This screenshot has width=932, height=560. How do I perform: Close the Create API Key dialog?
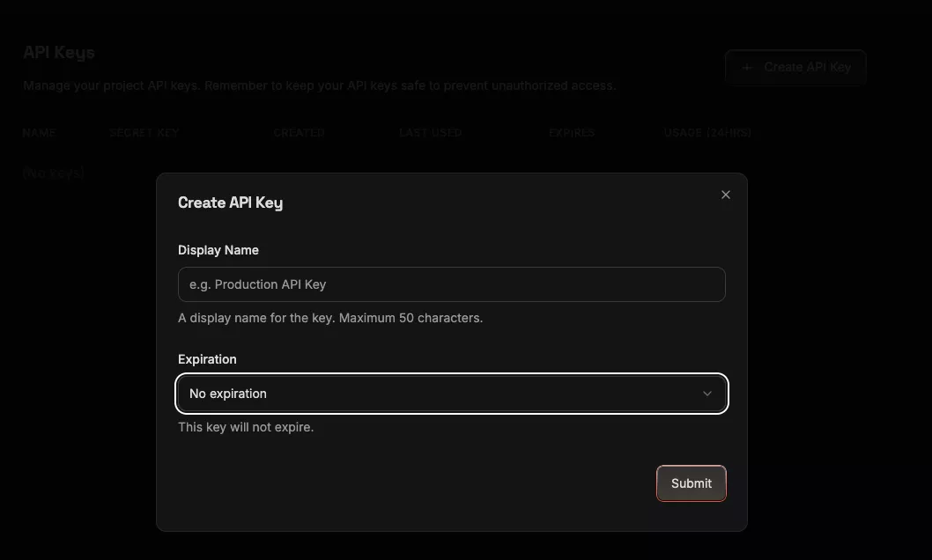tap(725, 195)
